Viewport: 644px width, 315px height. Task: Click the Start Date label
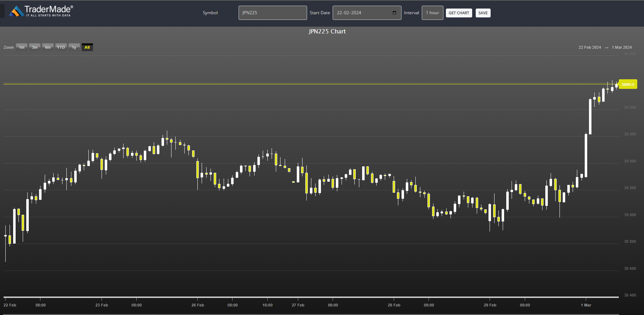(320, 13)
